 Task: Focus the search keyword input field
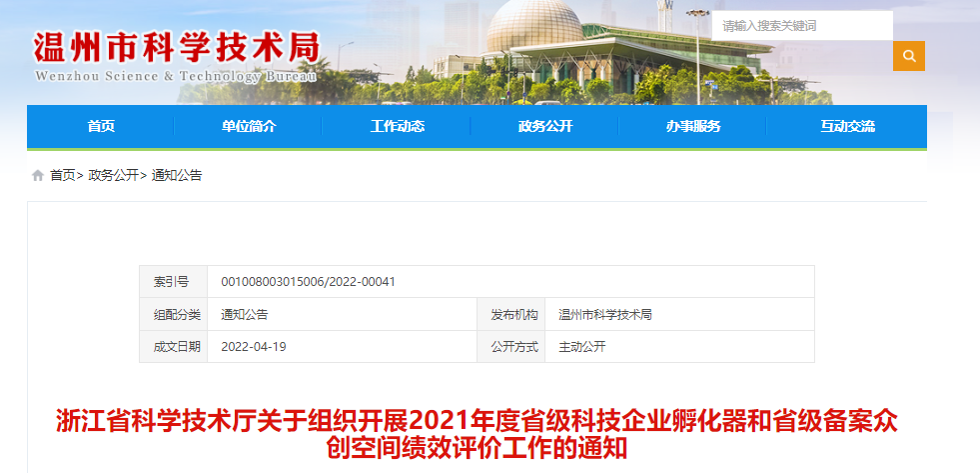[802, 26]
